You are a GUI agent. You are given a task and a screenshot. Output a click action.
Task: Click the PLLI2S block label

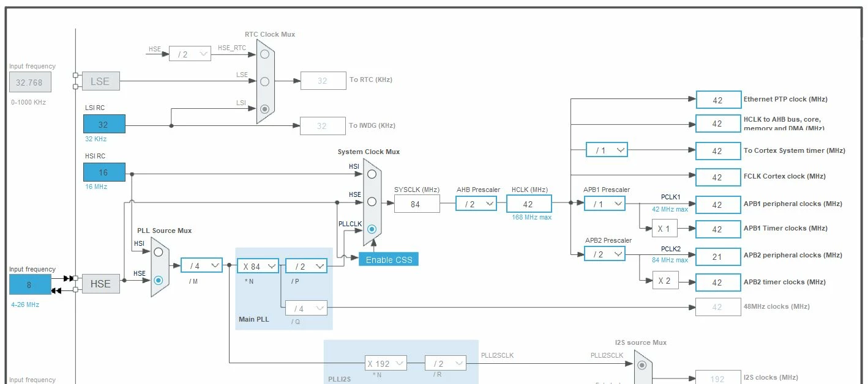339,379
